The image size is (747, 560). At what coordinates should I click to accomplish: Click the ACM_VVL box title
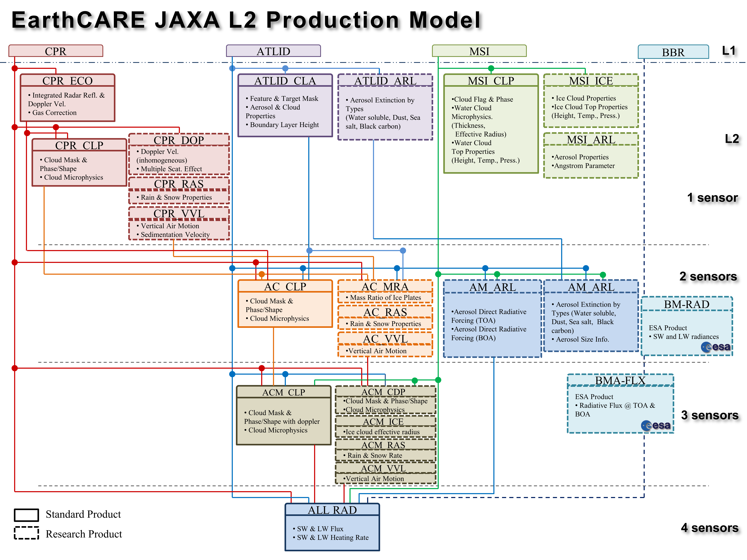tap(383, 468)
